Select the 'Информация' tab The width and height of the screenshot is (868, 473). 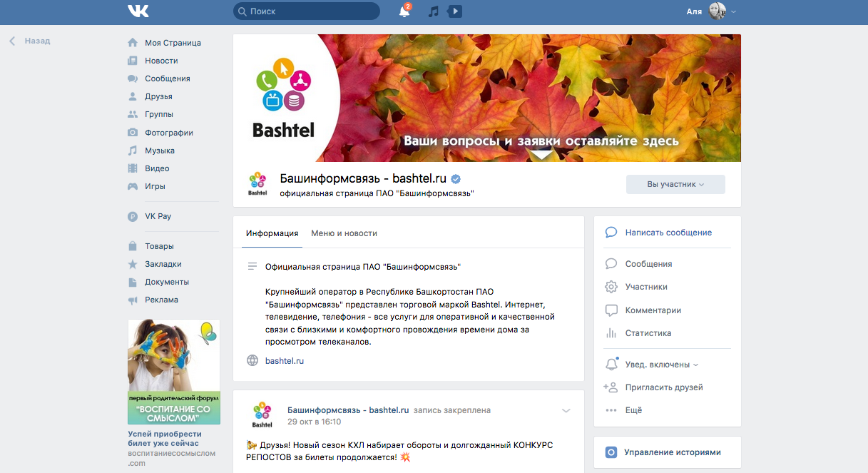(272, 233)
